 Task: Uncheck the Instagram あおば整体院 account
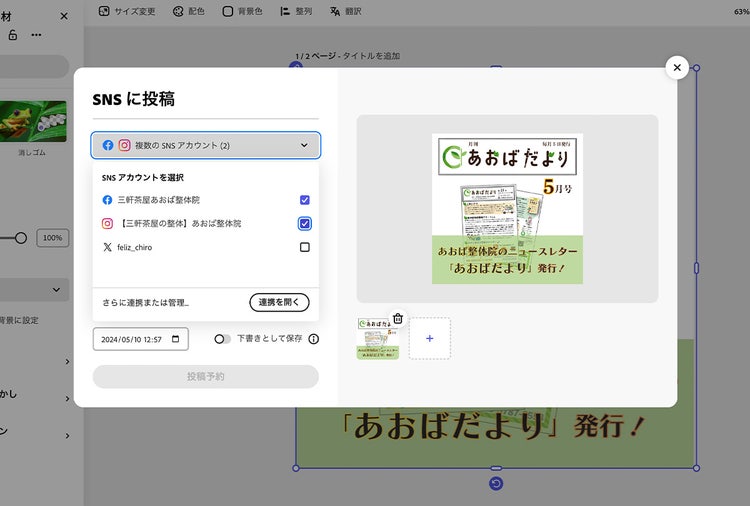[305, 223]
